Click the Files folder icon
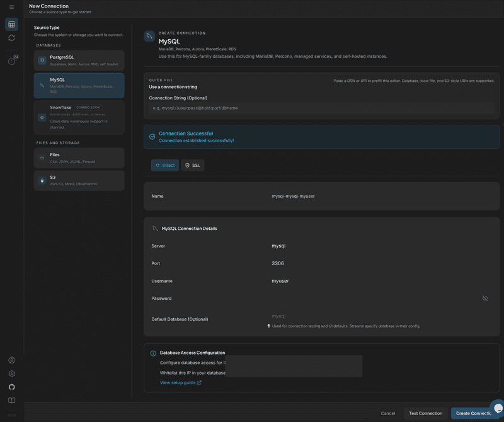This screenshot has height=422, width=504. click(x=42, y=158)
